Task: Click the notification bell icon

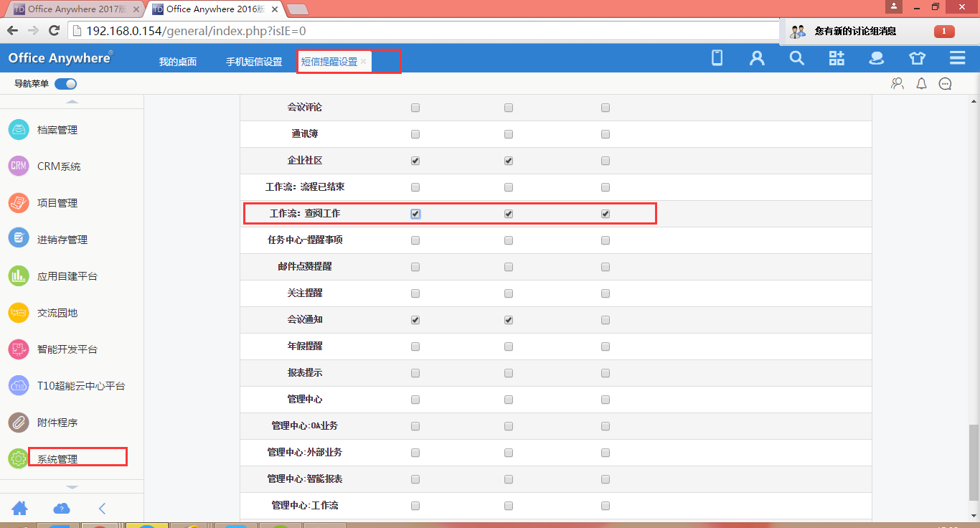Action: click(922, 84)
